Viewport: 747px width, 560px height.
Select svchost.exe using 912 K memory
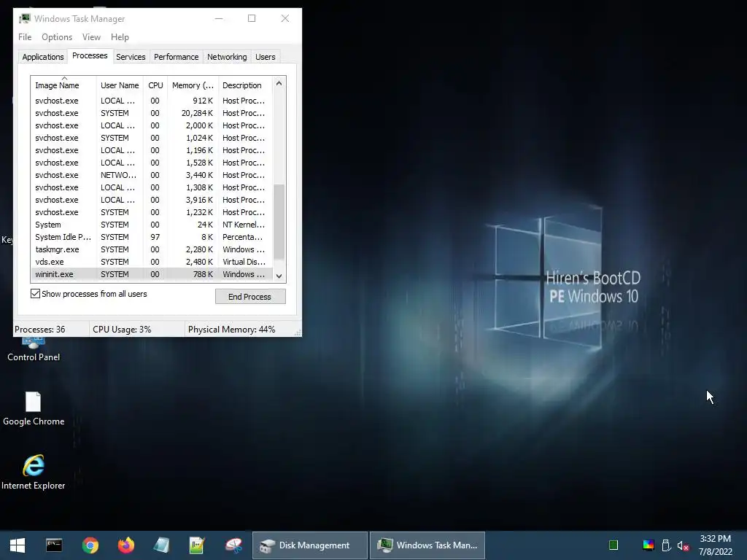tap(152, 101)
